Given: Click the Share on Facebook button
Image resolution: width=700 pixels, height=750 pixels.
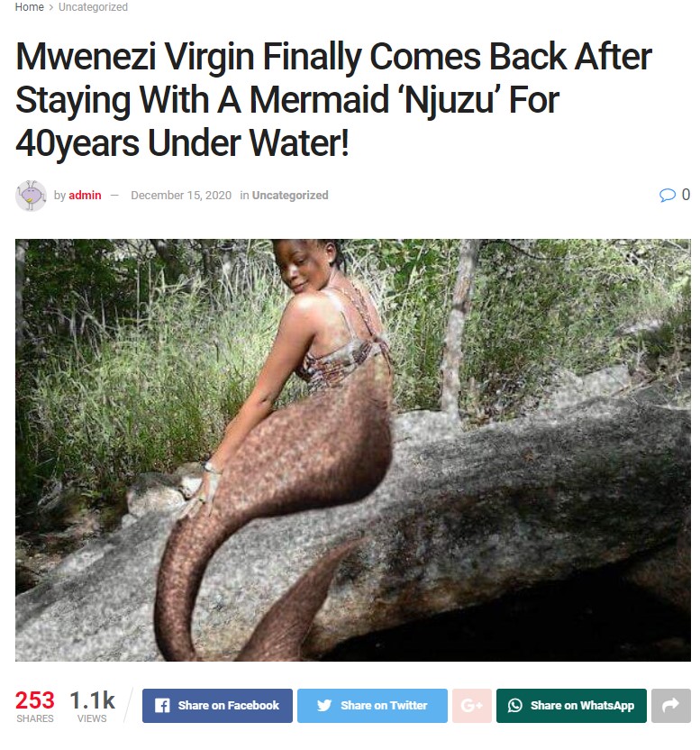Looking at the screenshot, I should click(x=217, y=706).
